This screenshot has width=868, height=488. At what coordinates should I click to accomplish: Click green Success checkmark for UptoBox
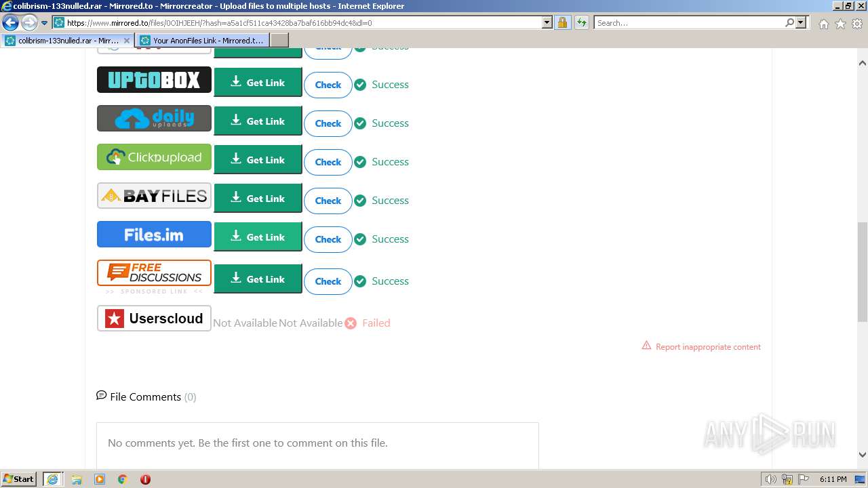(360, 85)
